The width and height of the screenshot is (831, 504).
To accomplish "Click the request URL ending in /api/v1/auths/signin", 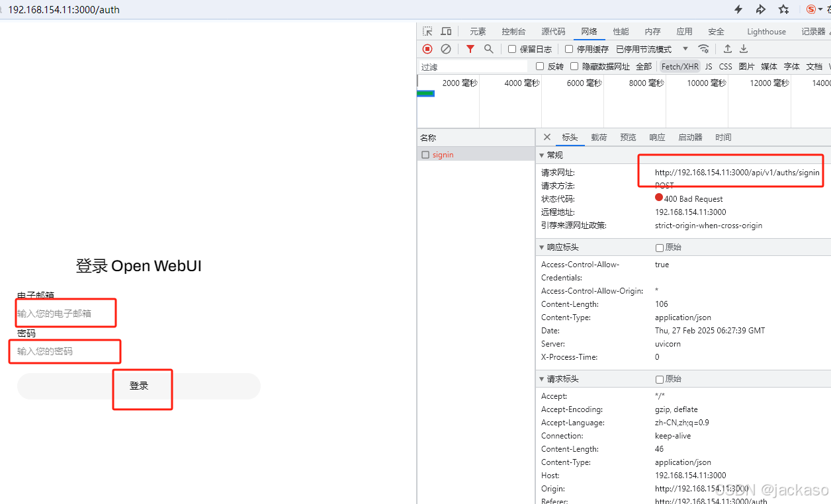I will [737, 173].
